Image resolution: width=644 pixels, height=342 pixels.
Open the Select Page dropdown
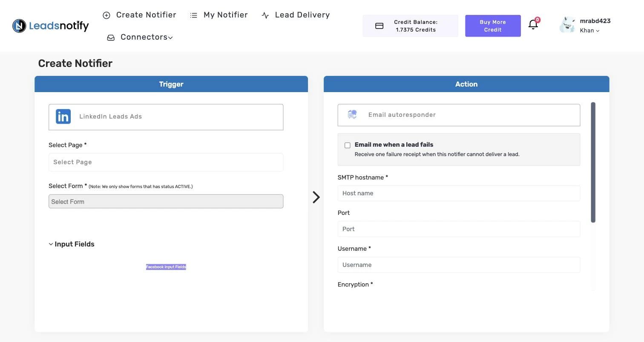[166, 162]
